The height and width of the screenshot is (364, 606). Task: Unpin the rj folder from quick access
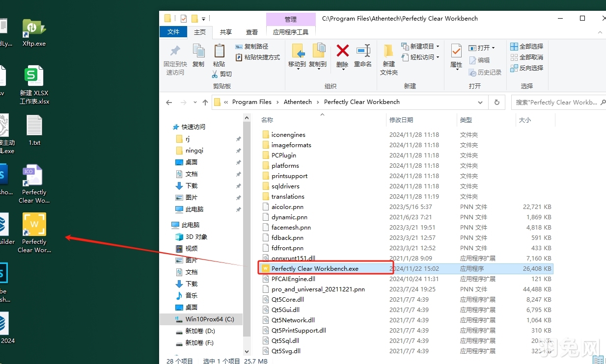click(239, 139)
